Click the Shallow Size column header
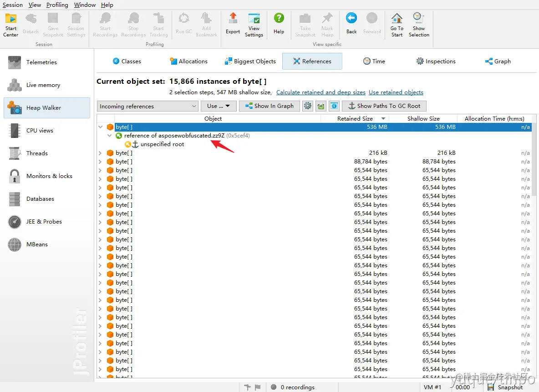This screenshot has width=539, height=392. tap(423, 119)
